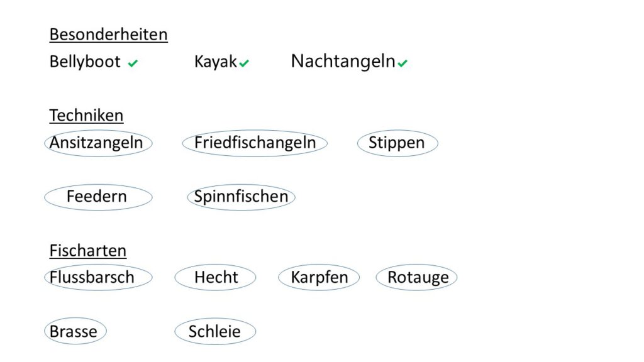Click the Hecht fish species tag

[x=215, y=277]
